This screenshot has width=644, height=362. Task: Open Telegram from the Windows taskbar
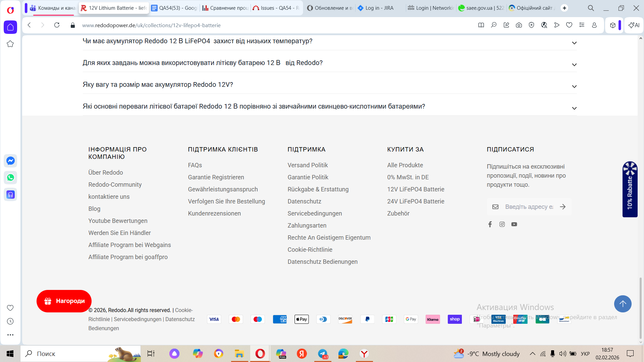point(323,354)
